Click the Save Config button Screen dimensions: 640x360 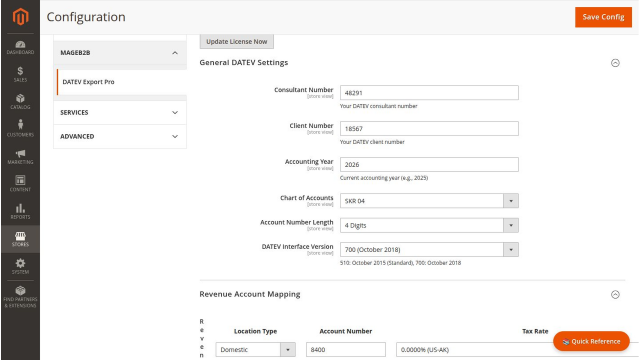pyautogui.click(x=603, y=17)
